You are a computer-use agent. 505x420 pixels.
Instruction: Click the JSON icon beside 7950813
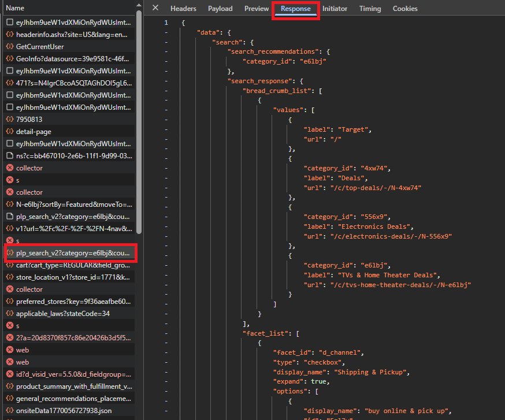click(x=10, y=119)
